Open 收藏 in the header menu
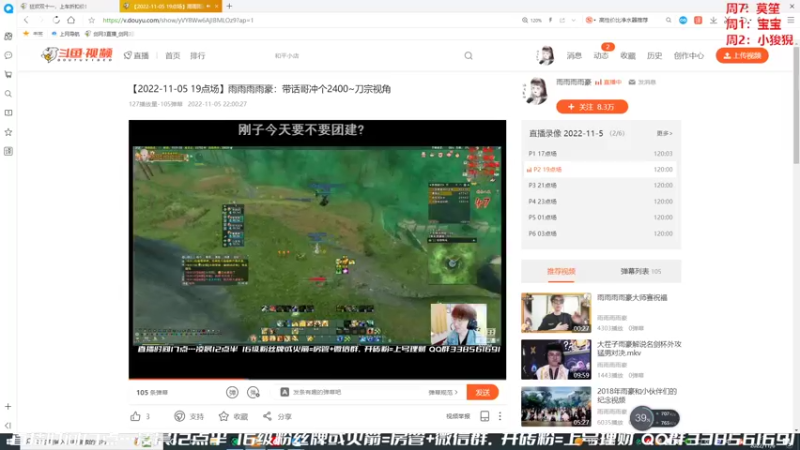 [x=628, y=56]
